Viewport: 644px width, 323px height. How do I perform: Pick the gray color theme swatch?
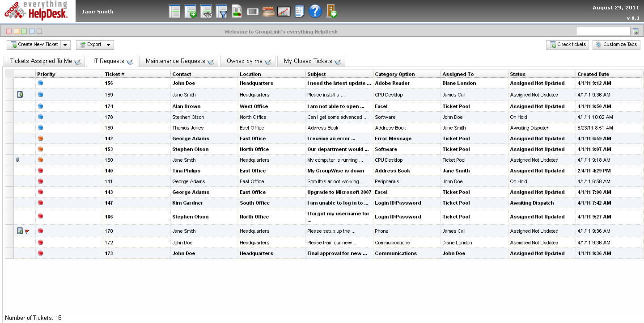pos(39,31)
